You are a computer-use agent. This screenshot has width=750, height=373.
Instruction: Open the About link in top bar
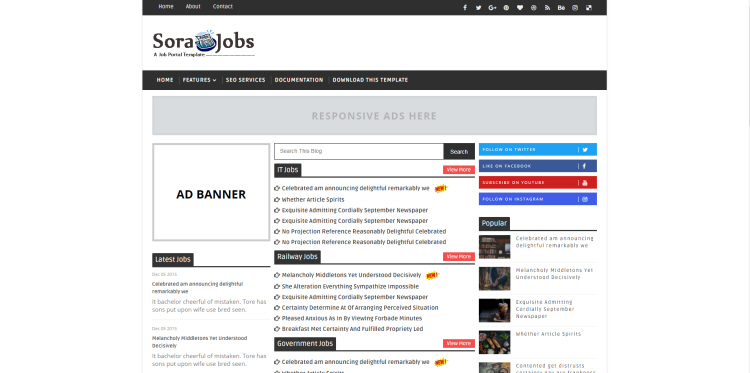click(193, 7)
